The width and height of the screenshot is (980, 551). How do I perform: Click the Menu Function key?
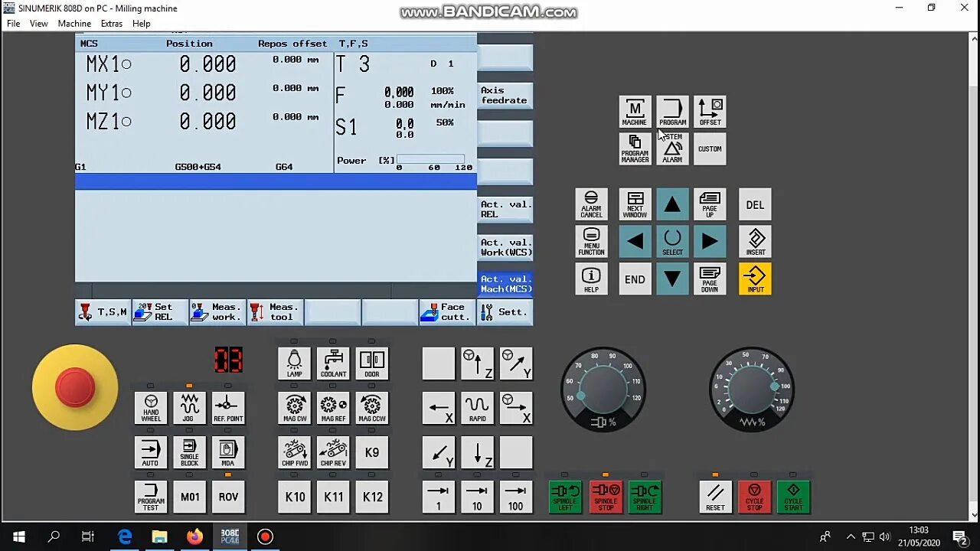coord(591,242)
